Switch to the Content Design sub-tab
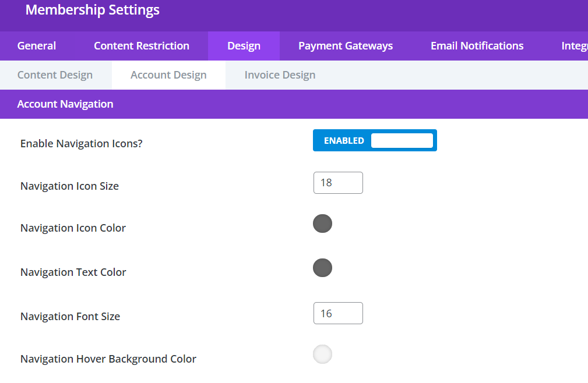This screenshot has width=588, height=383. pos(55,75)
